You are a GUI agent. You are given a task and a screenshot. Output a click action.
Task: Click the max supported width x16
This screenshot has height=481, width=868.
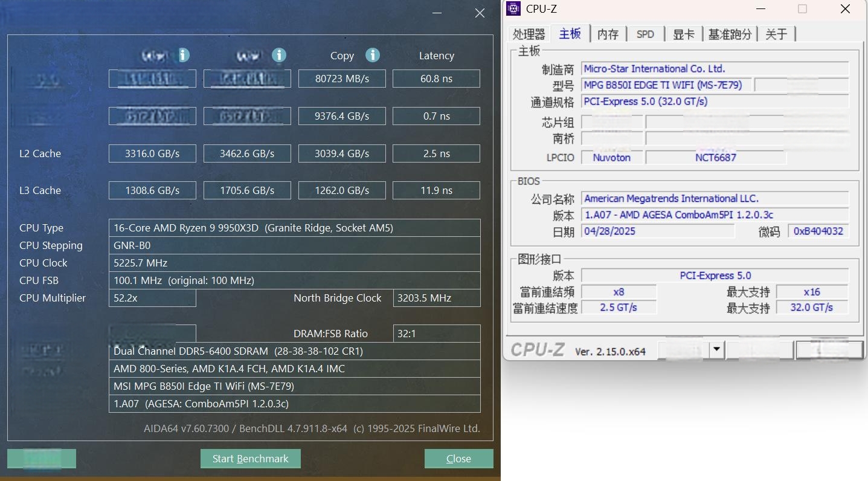click(812, 292)
